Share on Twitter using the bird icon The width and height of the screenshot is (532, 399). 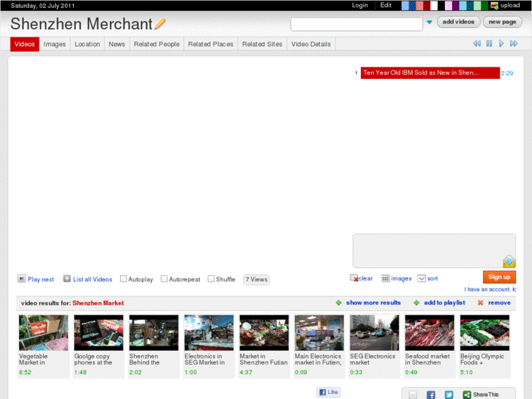tap(449, 395)
